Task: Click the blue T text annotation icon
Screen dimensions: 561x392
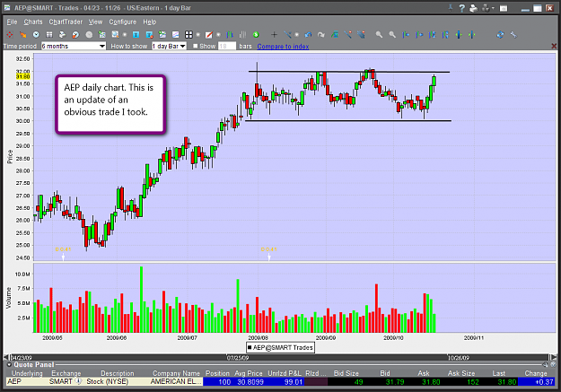Action: click(136, 35)
